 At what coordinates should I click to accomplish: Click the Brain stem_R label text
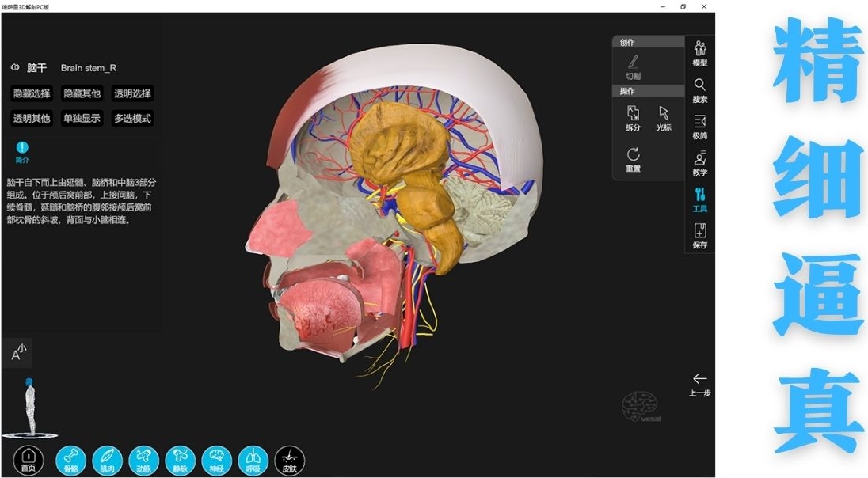click(x=89, y=68)
